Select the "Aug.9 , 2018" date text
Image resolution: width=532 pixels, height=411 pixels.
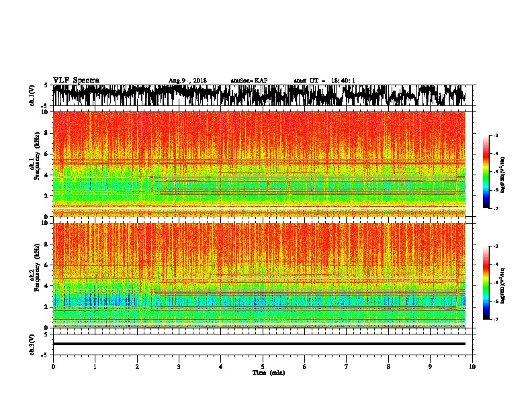[x=187, y=81]
